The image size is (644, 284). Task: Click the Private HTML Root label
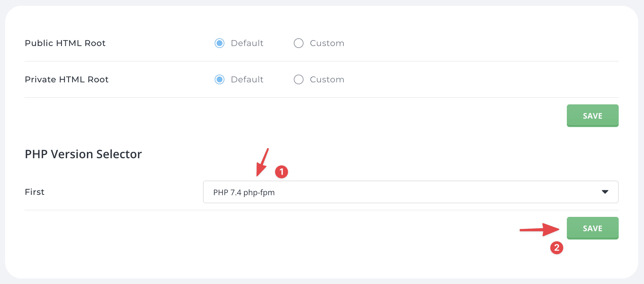coord(66,79)
